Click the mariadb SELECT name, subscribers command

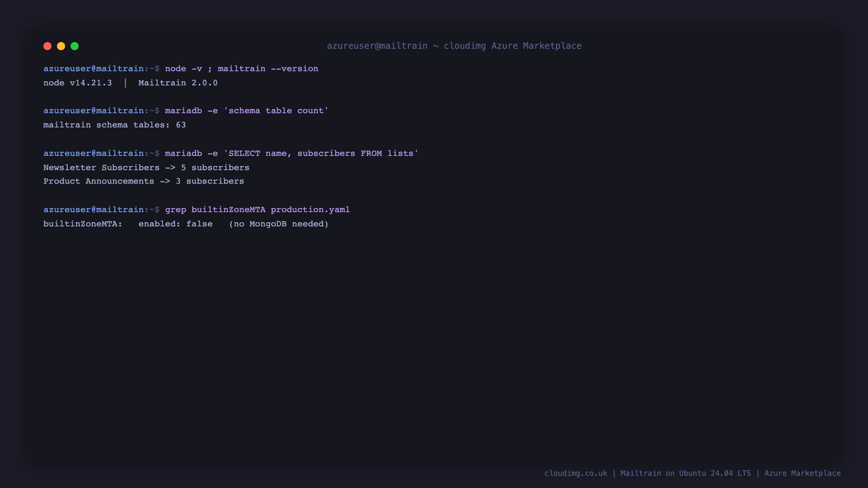pos(292,153)
